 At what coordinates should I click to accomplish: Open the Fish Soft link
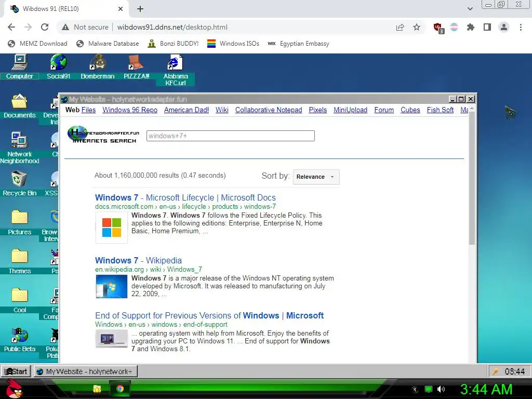441,110
